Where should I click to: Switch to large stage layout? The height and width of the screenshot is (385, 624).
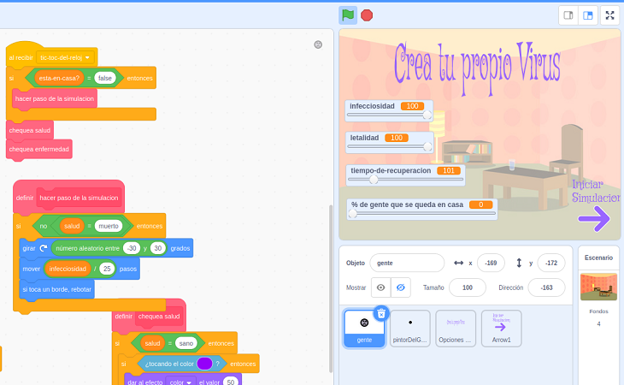pos(588,16)
